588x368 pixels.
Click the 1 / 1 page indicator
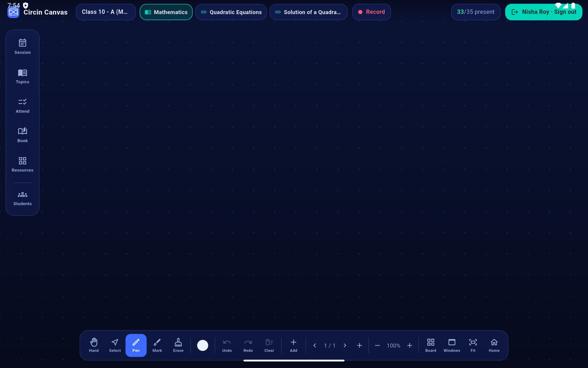pyautogui.click(x=330, y=346)
